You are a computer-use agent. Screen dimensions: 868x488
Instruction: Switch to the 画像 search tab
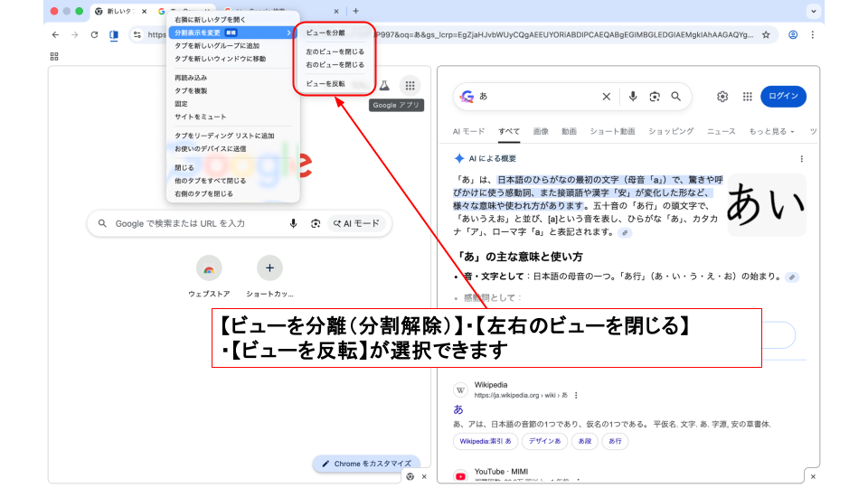point(541,131)
